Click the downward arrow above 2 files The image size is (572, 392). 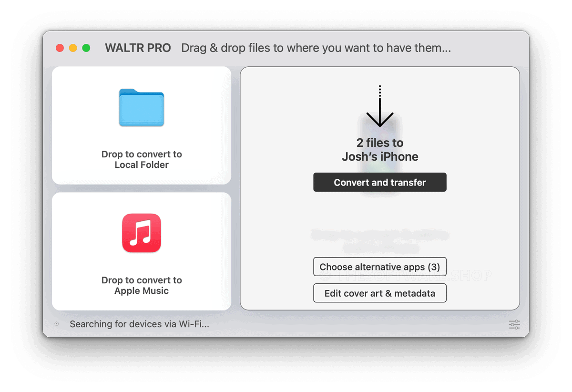tap(380, 106)
